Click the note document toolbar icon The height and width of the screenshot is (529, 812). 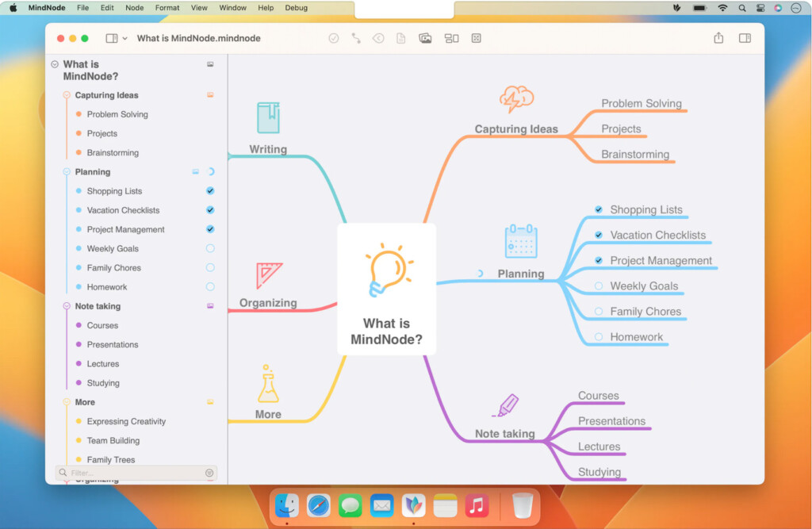click(x=401, y=38)
